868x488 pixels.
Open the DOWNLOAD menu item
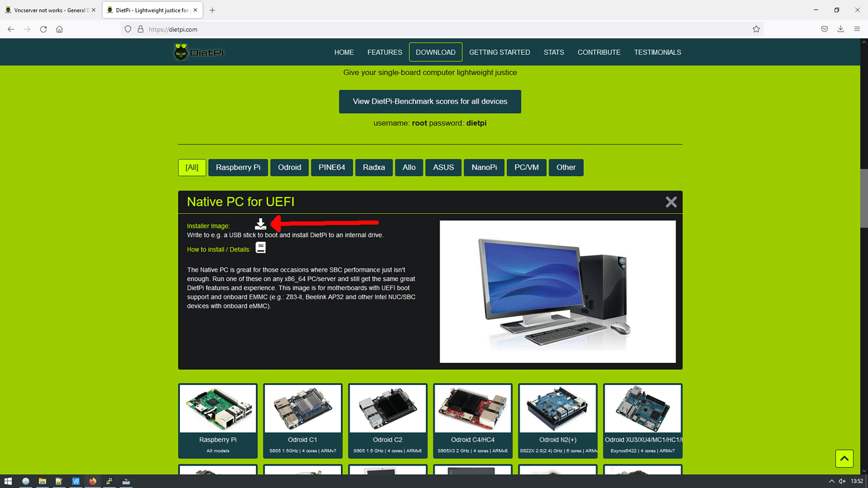coord(435,52)
